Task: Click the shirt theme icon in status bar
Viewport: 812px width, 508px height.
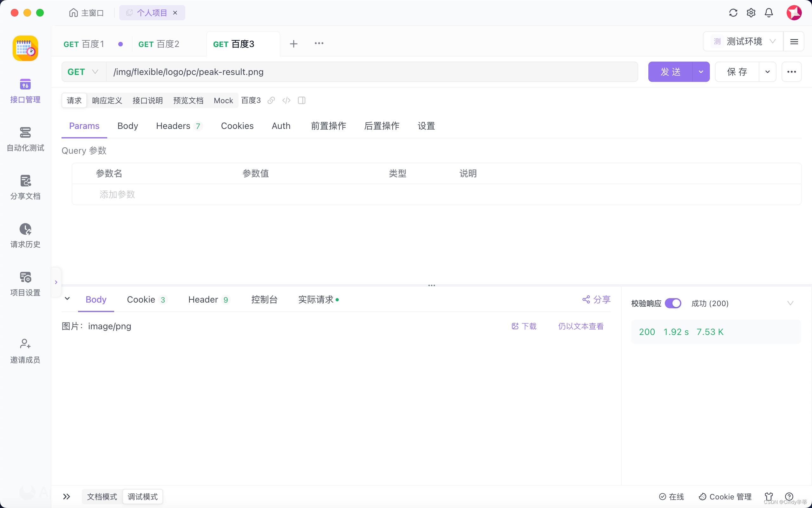Action: pyautogui.click(x=769, y=497)
